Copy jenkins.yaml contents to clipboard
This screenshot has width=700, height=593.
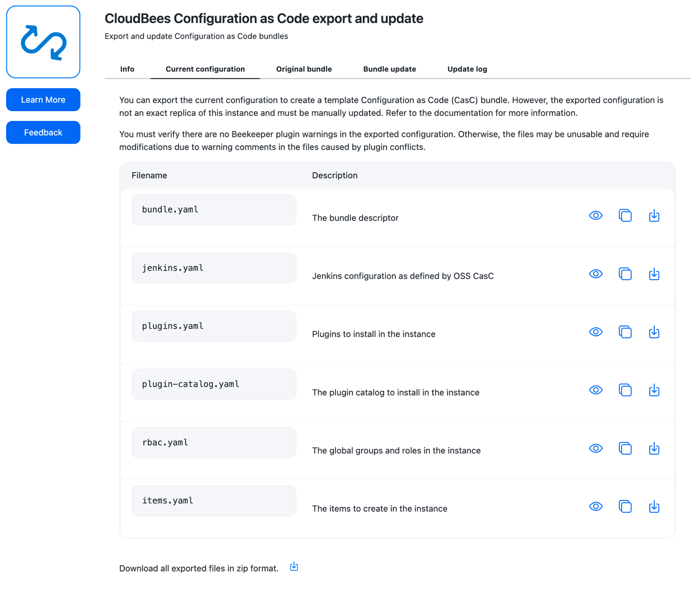click(625, 274)
